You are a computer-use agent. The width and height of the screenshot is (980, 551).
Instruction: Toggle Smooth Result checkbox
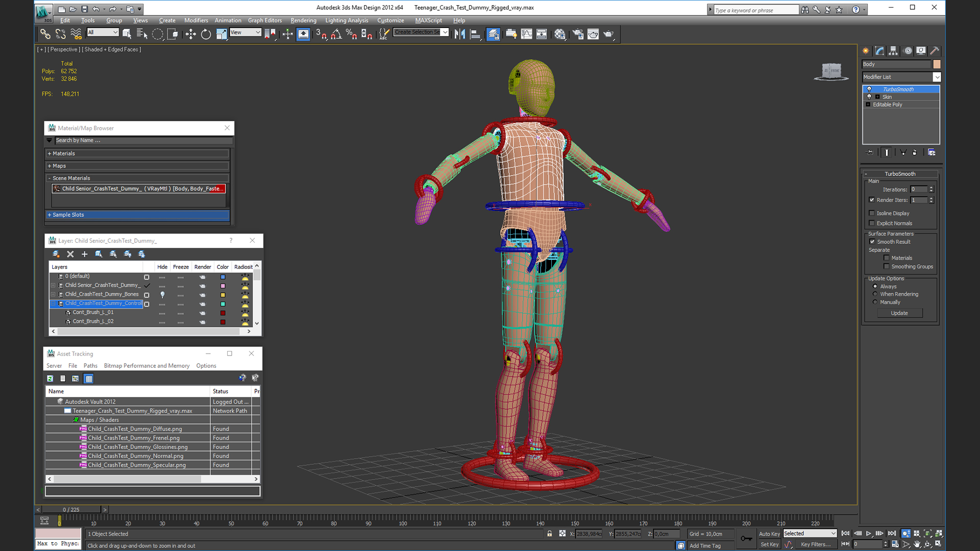pos(872,242)
